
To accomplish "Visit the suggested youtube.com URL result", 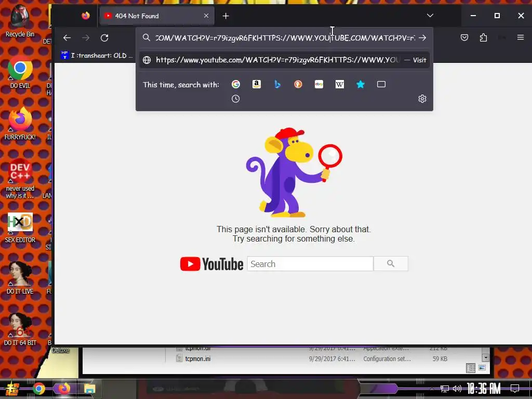I will (284, 60).
